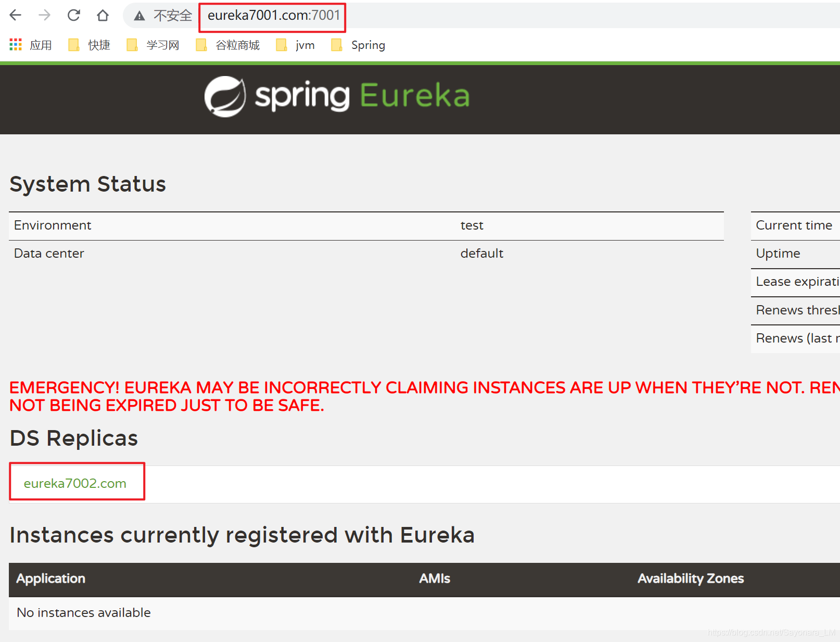This screenshot has width=840, height=642.
Task: Click the not secure warning icon
Action: [x=139, y=16]
